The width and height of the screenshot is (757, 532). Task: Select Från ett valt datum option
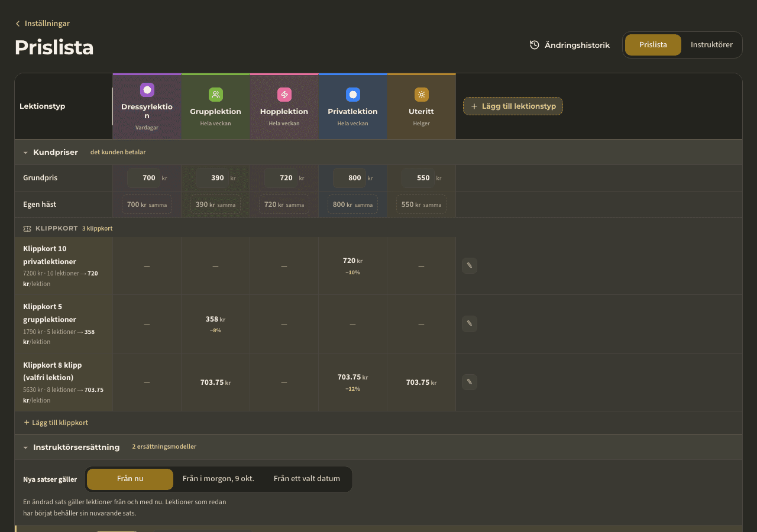click(307, 479)
